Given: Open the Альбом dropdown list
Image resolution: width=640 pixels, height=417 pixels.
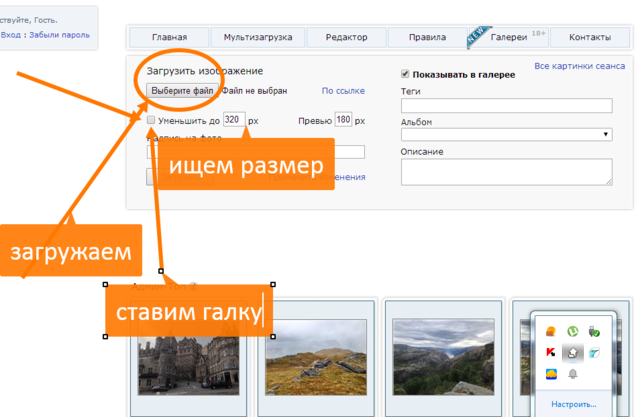Looking at the screenshot, I should pyautogui.click(x=507, y=134).
